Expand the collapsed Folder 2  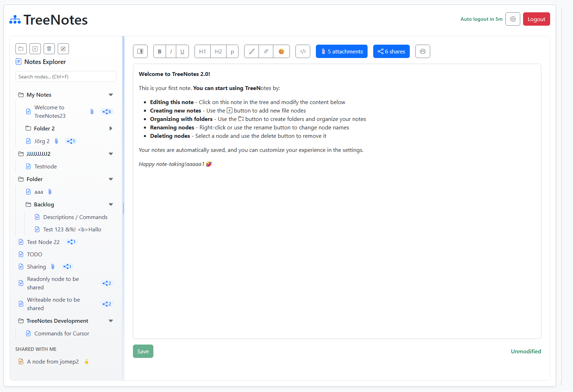click(111, 128)
